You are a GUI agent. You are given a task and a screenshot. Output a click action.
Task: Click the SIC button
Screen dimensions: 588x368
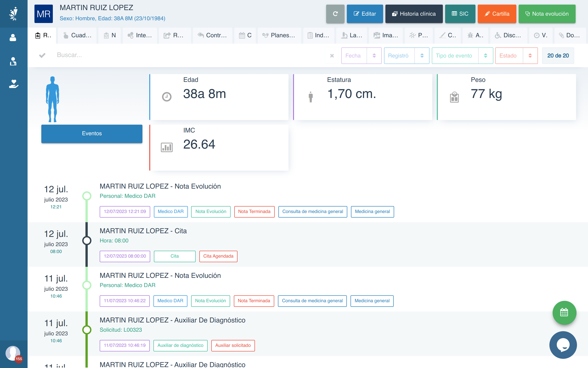coord(460,14)
